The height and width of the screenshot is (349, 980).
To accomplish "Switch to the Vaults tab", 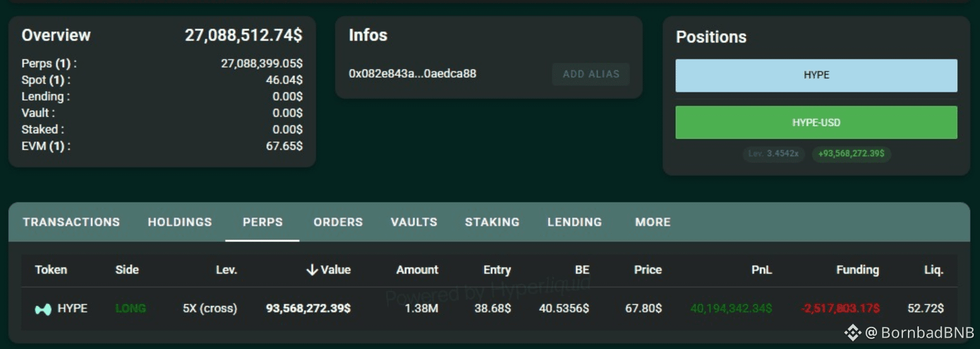I will 414,222.
